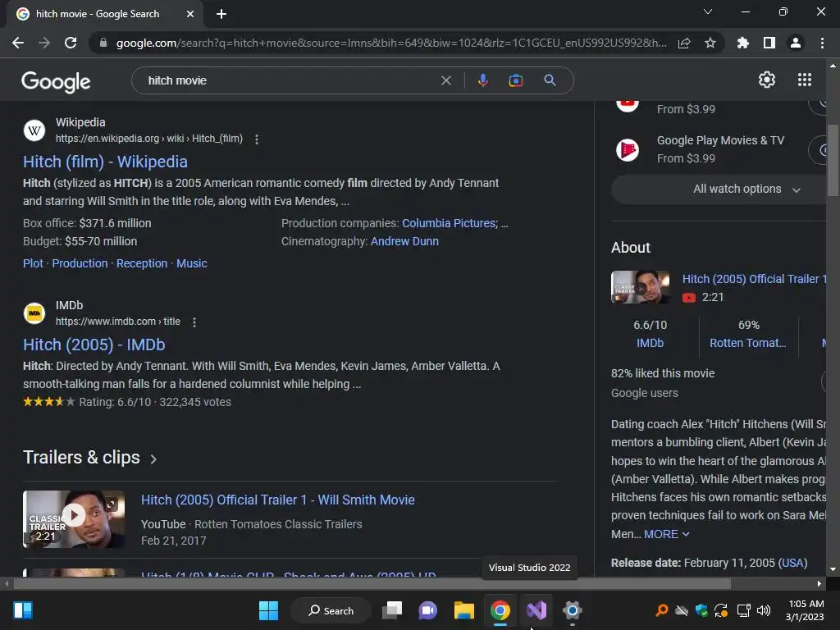Screen dimensions: 840x630
Task: Share this page via address bar icon
Action: [684, 43]
